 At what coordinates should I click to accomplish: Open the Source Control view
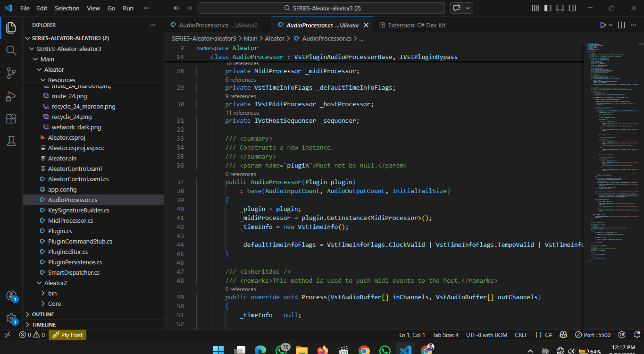[x=11, y=73]
